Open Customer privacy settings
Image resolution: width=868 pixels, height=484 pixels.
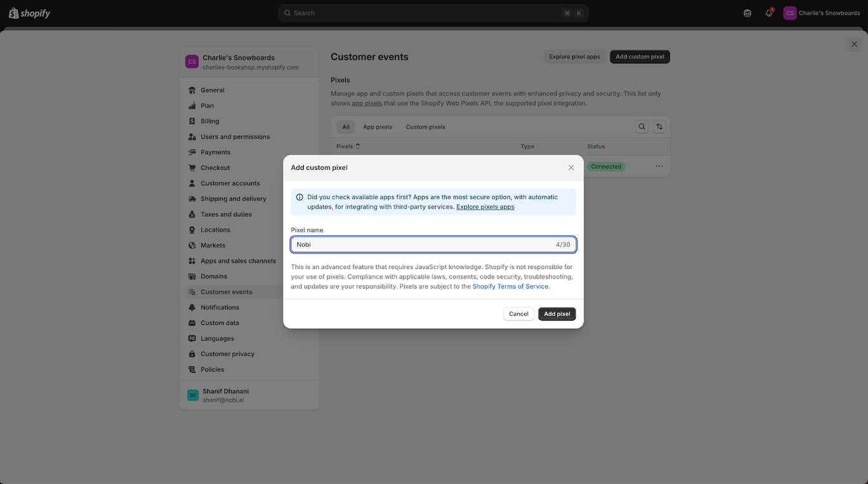tap(249, 354)
